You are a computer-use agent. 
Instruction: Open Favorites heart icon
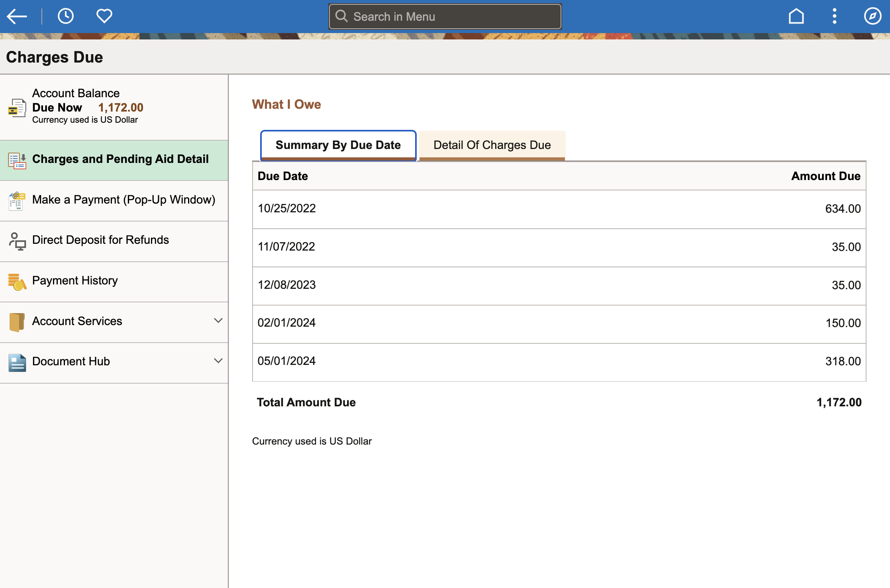(x=104, y=16)
